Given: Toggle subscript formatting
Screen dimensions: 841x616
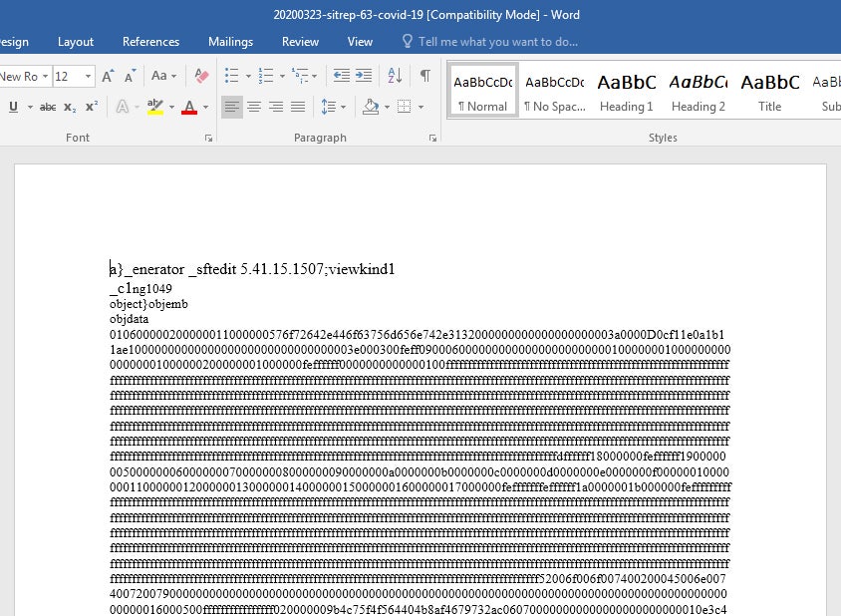Looking at the screenshot, I should [70, 107].
